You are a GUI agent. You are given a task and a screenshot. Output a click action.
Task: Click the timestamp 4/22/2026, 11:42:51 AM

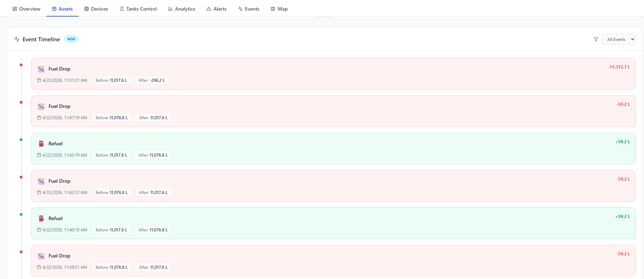click(x=65, y=193)
